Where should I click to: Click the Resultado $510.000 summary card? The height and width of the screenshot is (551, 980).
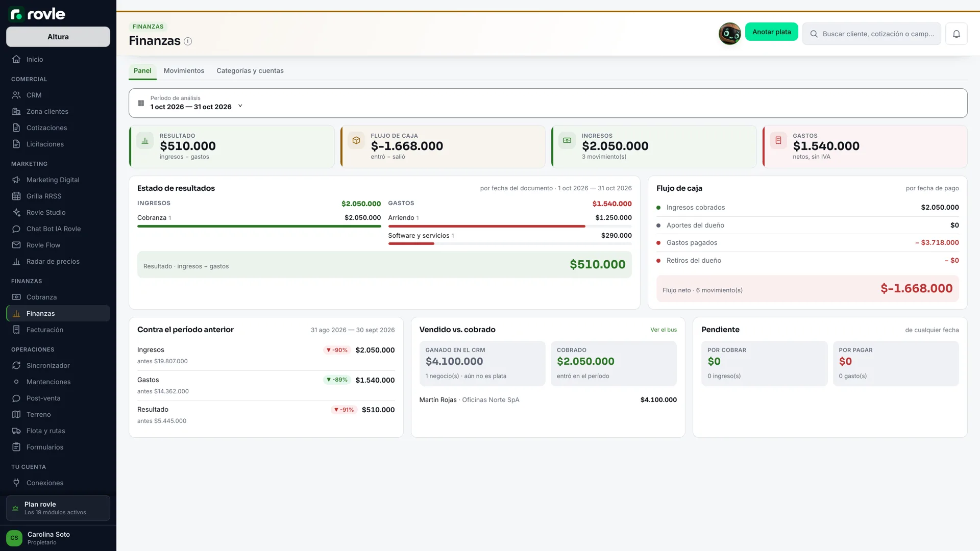pyautogui.click(x=232, y=146)
